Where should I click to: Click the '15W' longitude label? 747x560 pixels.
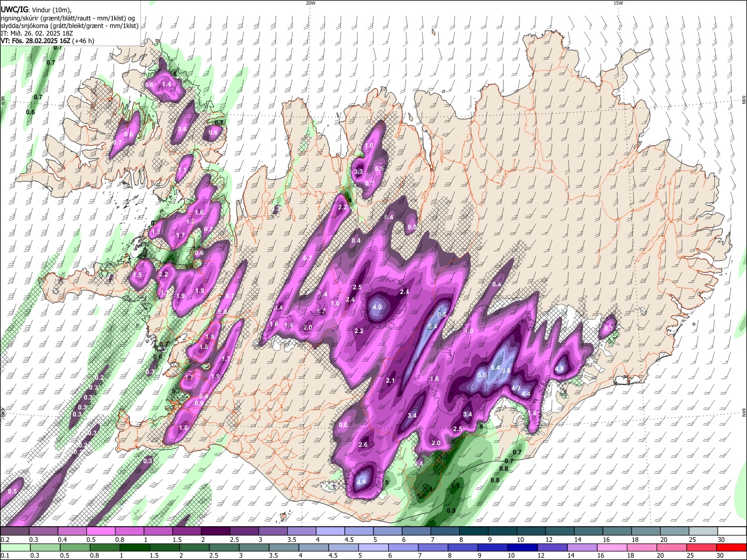(x=619, y=3)
